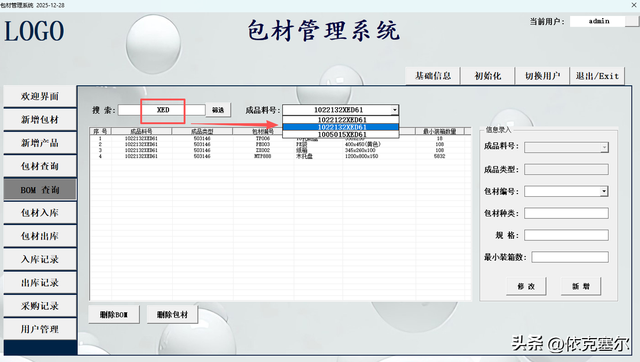The height and width of the screenshot is (362, 640).
Task: Click the 删除BOM button
Action: pyautogui.click(x=114, y=315)
